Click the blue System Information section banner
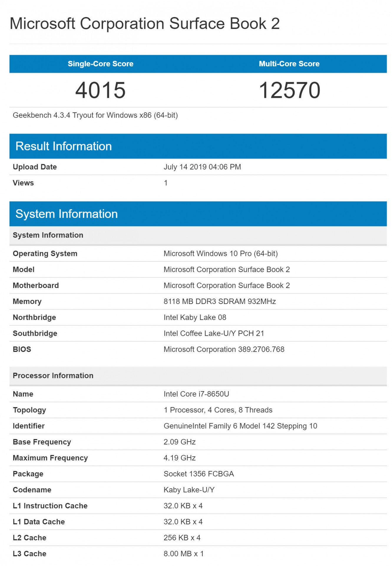This screenshot has width=392, height=566. [198, 214]
